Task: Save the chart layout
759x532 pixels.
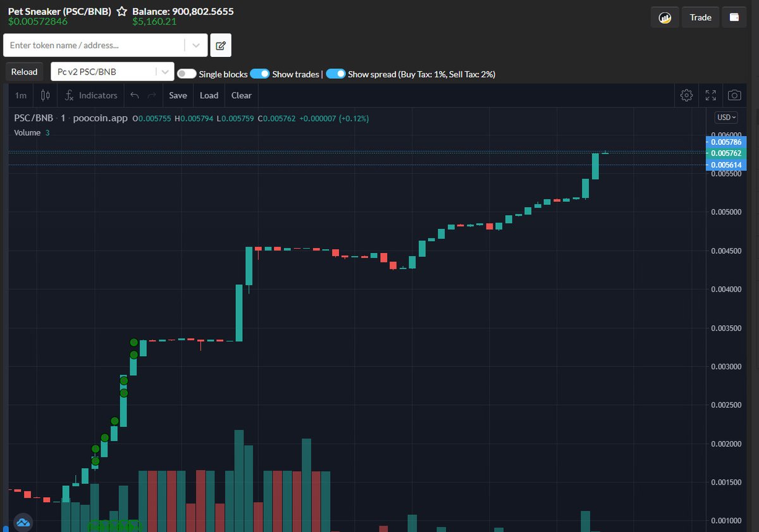Action: (178, 96)
